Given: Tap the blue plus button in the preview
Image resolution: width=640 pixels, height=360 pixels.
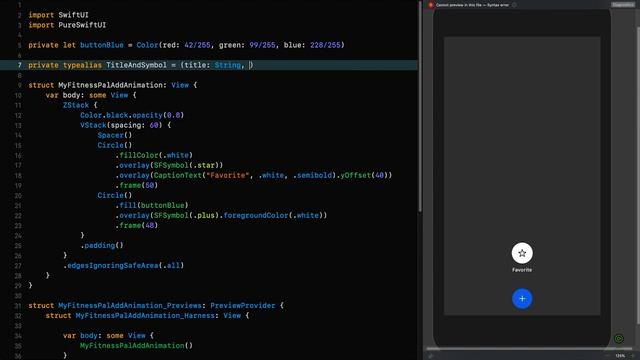Looking at the screenshot, I should click(522, 299).
